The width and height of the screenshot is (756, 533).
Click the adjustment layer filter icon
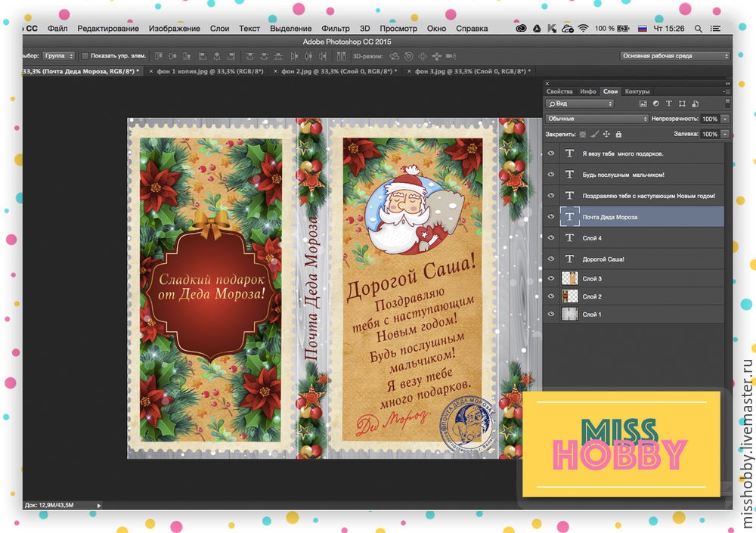pos(656,104)
